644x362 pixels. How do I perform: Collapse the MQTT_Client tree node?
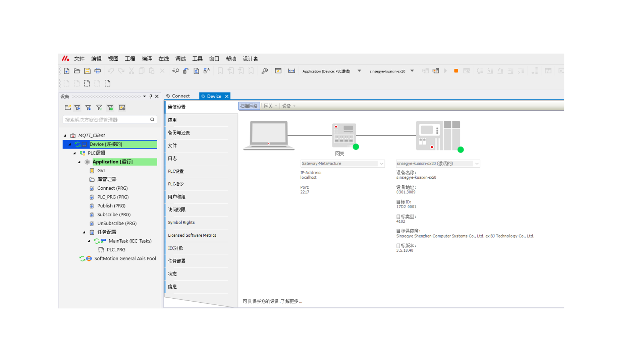[65, 135]
